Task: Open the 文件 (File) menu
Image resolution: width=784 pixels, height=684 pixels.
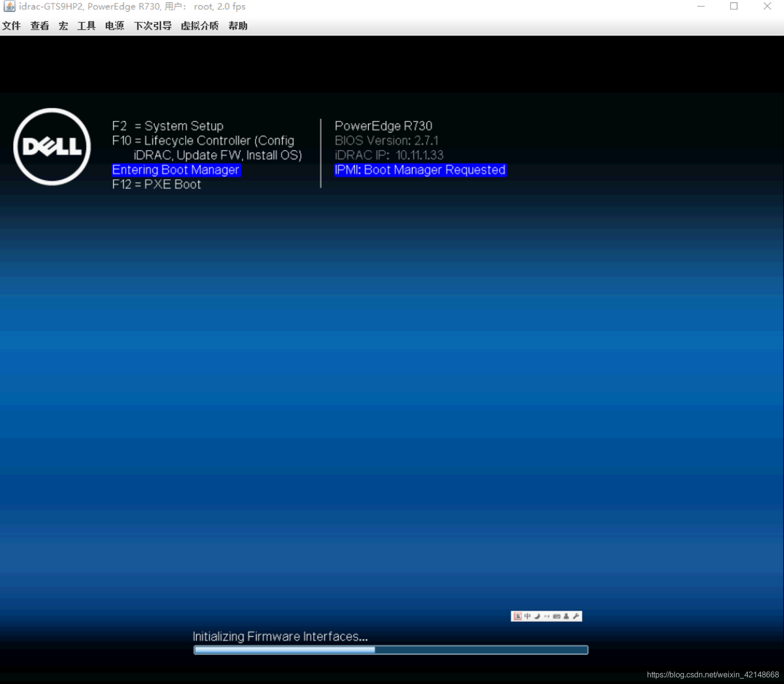Action: click(12, 26)
